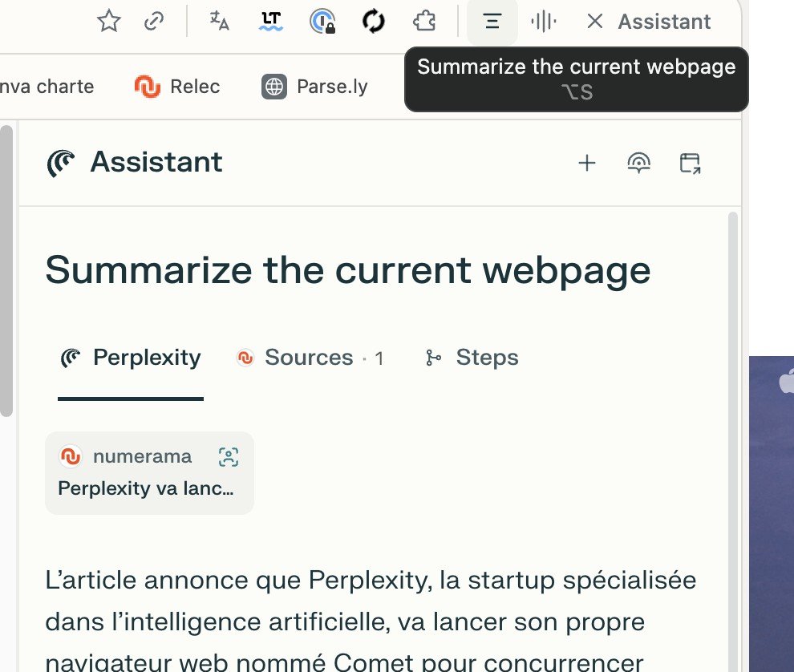
Task: Click the Relec bookmark
Action: tap(177, 87)
